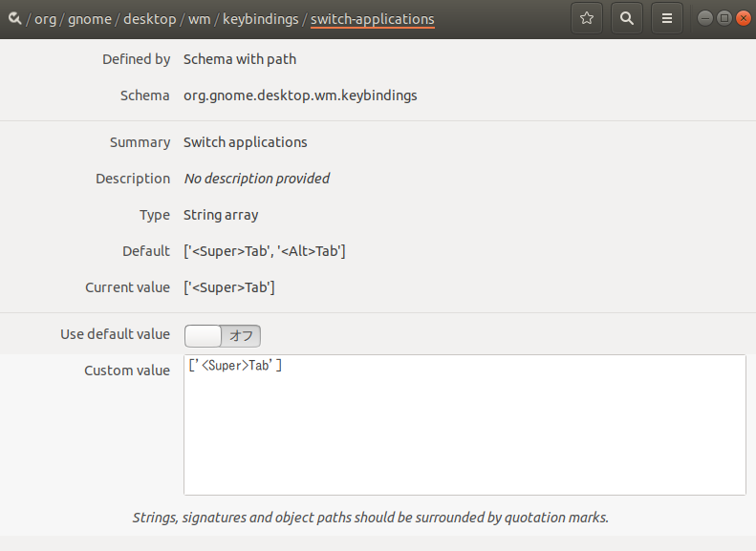Select the switch-applications path segment

(372, 19)
